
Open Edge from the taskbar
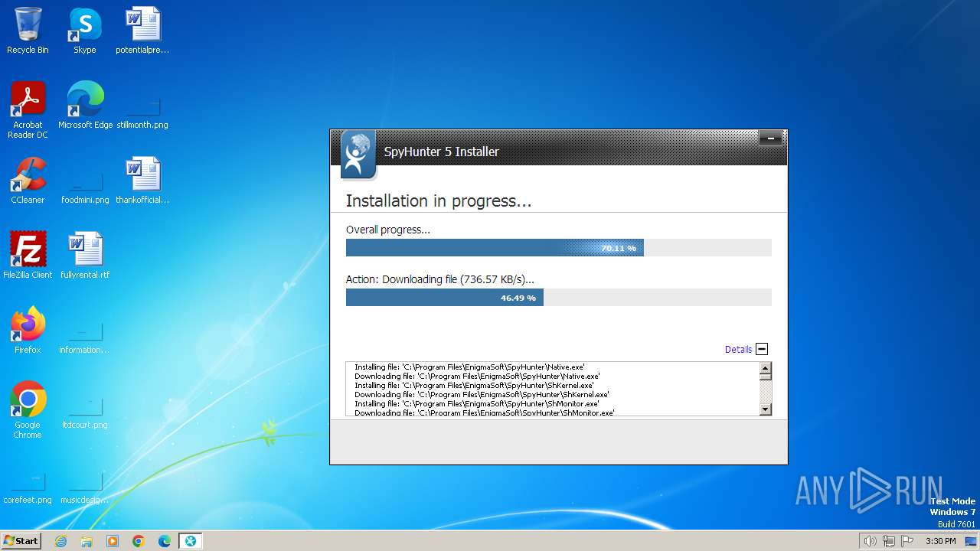tap(165, 541)
